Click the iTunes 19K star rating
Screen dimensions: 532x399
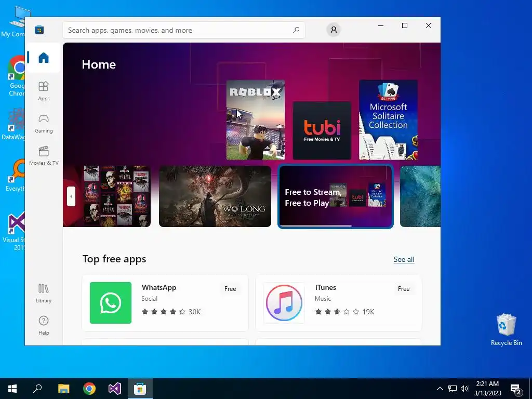(344, 312)
